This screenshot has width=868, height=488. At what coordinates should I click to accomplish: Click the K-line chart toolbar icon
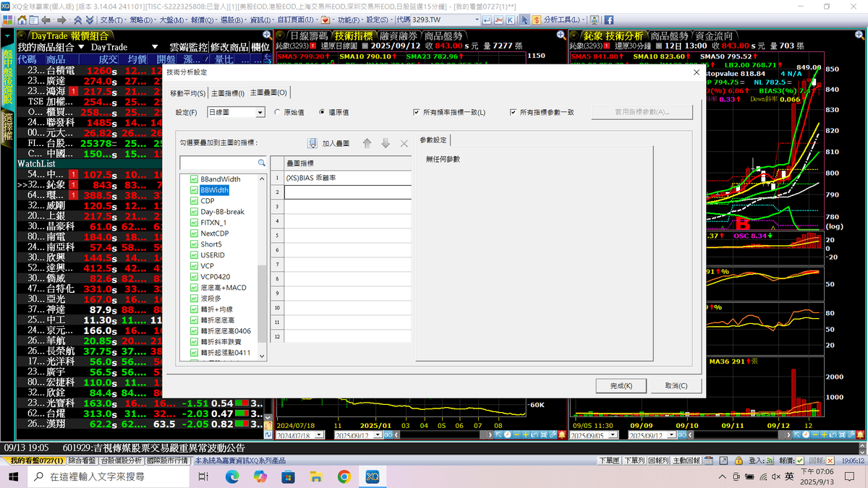pos(511,20)
